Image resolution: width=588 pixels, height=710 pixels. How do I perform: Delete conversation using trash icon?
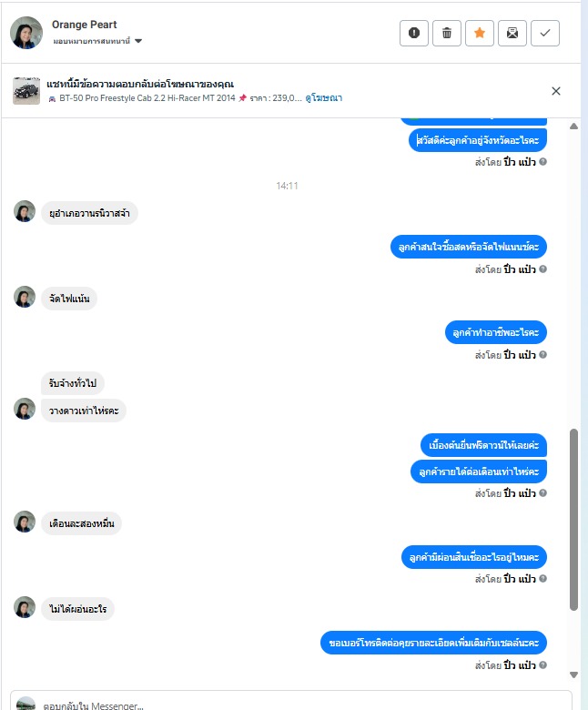[446, 33]
